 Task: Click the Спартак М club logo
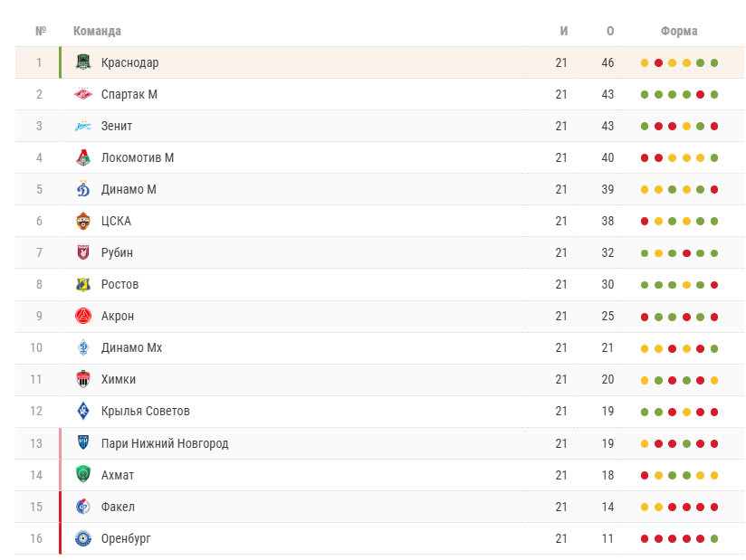83,94
